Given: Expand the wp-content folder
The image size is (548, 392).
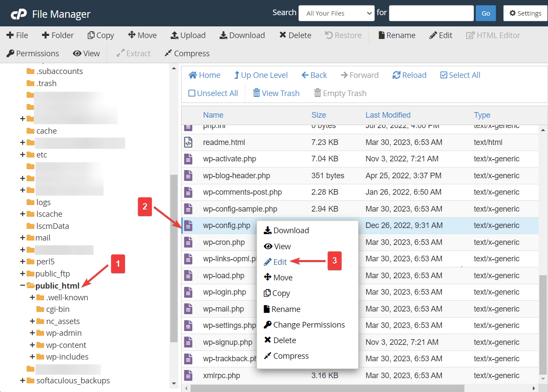Looking at the screenshot, I should point(32,345).
